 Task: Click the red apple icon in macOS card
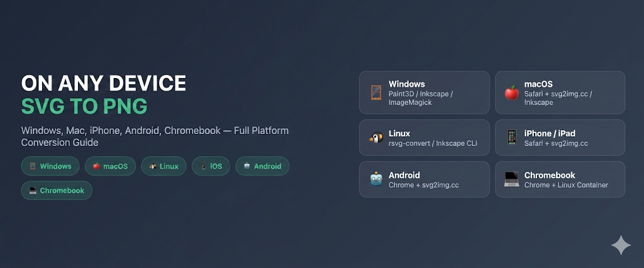click(511, 93)
